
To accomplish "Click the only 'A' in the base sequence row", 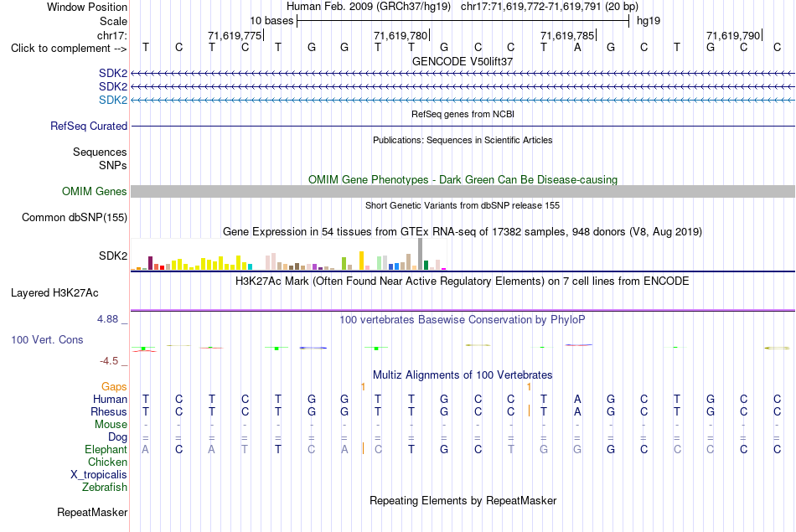I will pyautogui.click(x=577, y=48).
